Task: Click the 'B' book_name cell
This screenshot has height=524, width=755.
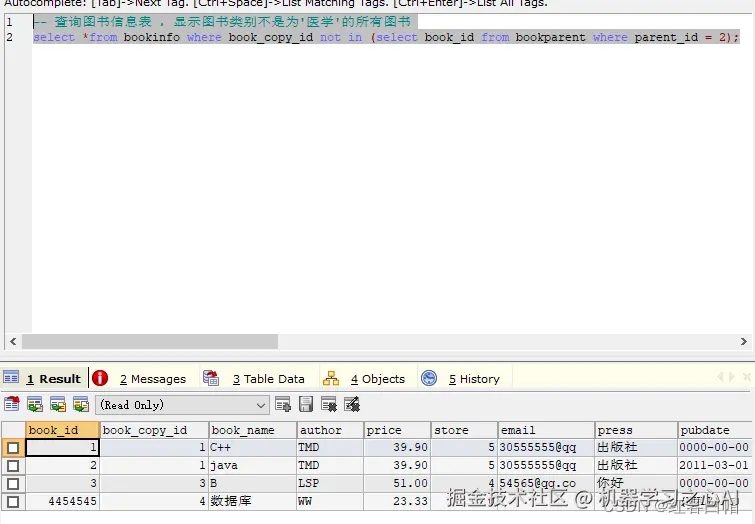Action: 253,483
